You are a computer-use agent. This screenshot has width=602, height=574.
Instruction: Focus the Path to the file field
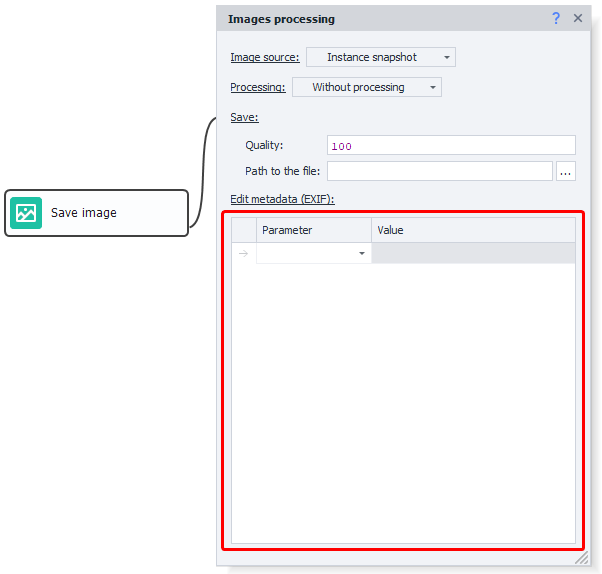[439, 171]
